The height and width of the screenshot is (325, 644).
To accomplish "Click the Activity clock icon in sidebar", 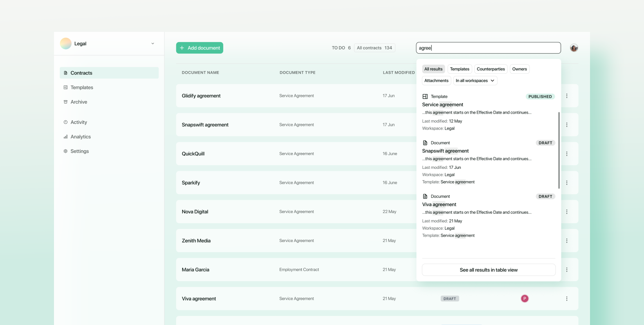I will (65, 122).
